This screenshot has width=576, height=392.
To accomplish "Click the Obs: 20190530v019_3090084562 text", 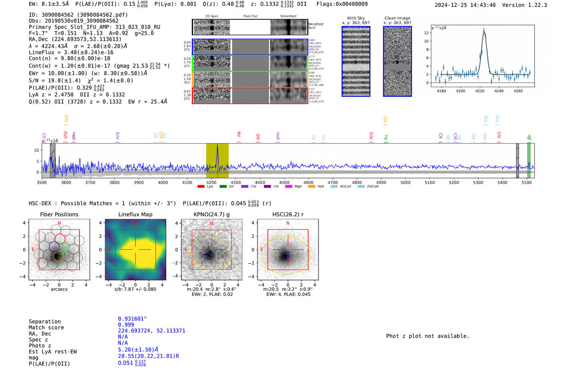I will [74, 21].
